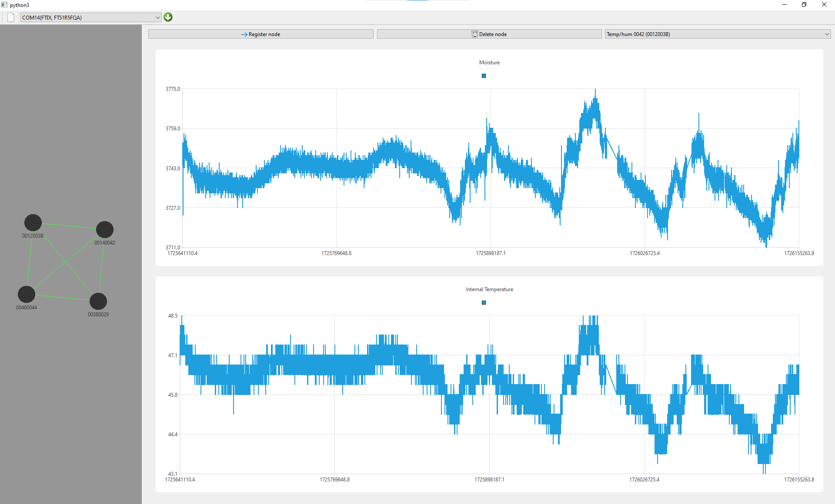Click the Internal Temperature legend marker

pyautogui.click(x=484, y=303)
